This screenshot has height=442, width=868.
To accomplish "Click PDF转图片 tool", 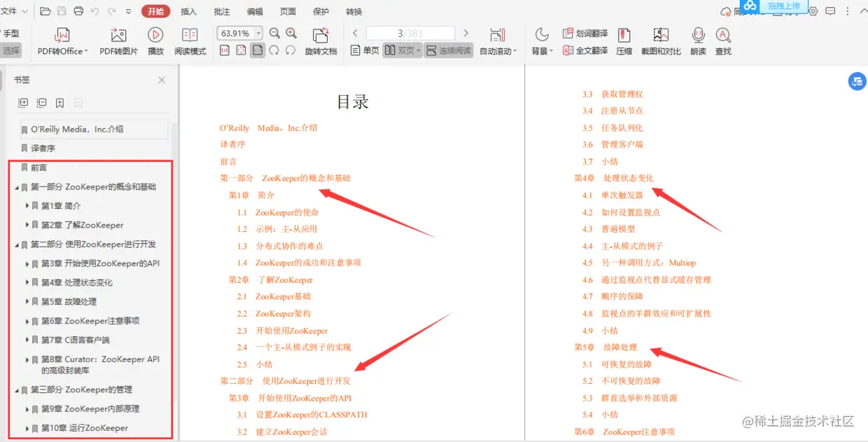I will click(118, 42).
